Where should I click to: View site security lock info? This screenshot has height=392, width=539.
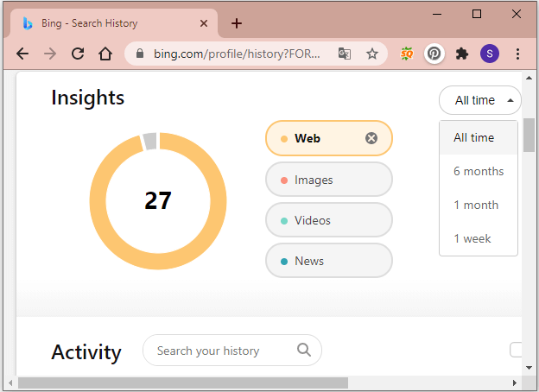pyautogui.click(x=140, y=54)
